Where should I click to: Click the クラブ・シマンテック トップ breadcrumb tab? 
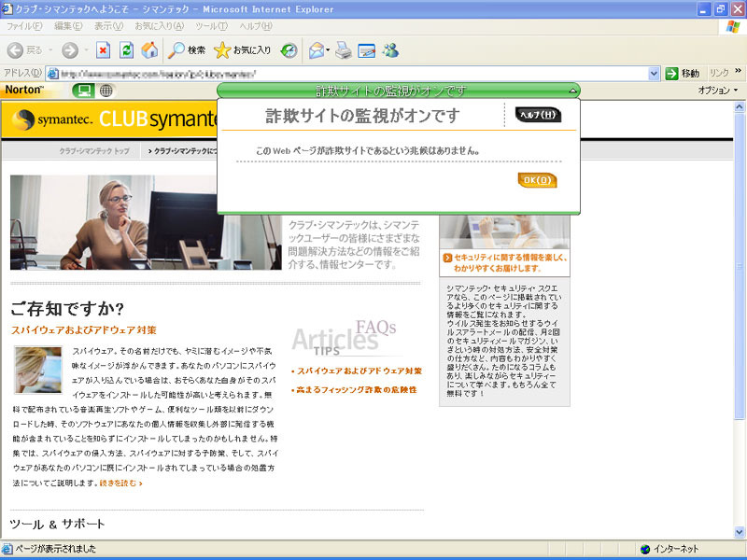point(94,151)
